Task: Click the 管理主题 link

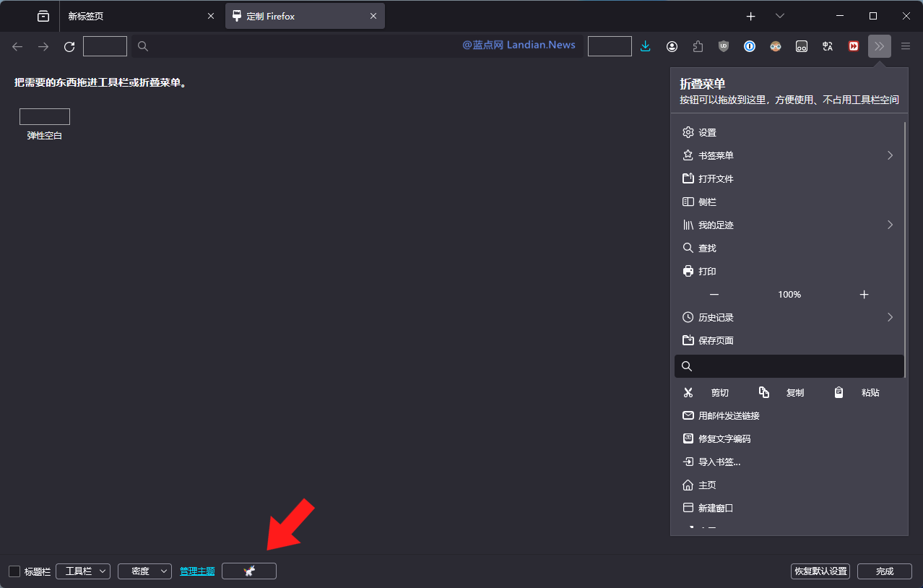Action: point(197,571)
